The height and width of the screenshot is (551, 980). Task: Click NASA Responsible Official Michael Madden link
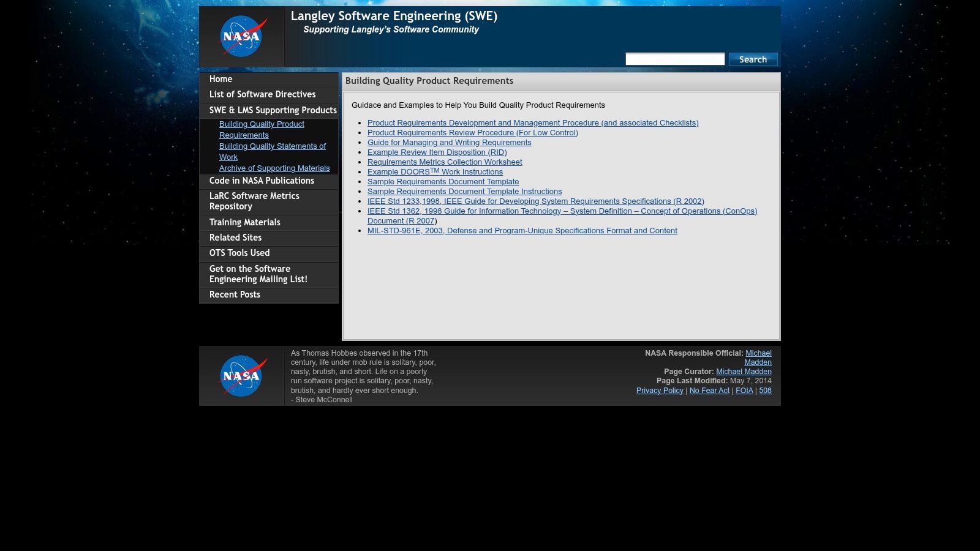pyautogui.click(x=758, y=358)
